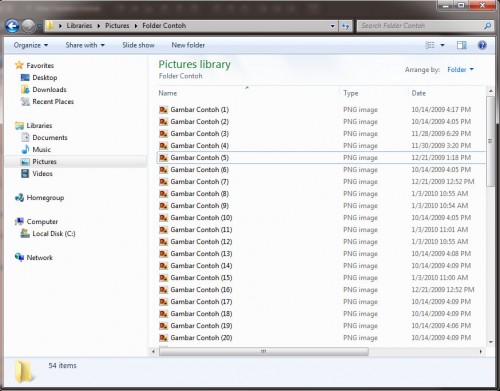
Task: Expand the address bar history dropdown
Action: tap(332, 26)
